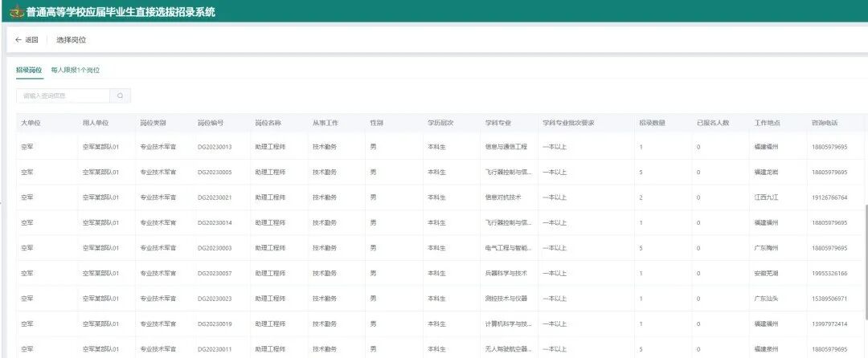This screenshot has height=358, width=868.
Task: Click the 本科生 cell in row DG20230003
Action: click(x=436, y=248)
